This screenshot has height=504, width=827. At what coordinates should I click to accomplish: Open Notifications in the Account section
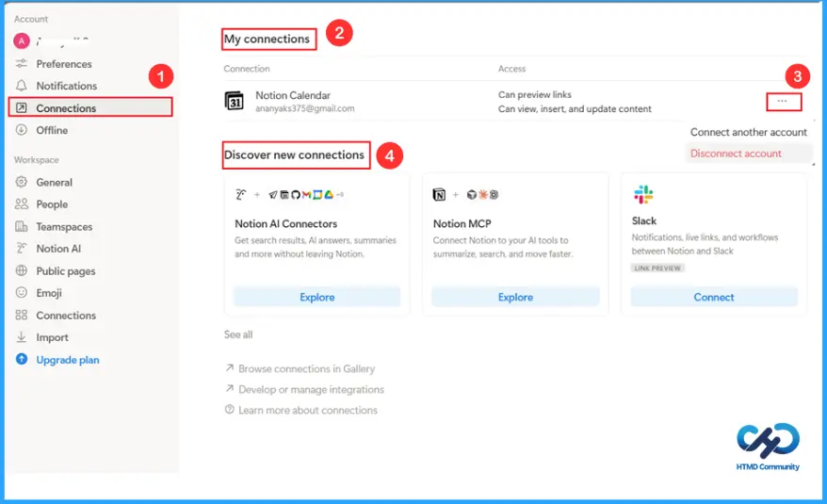67,86
